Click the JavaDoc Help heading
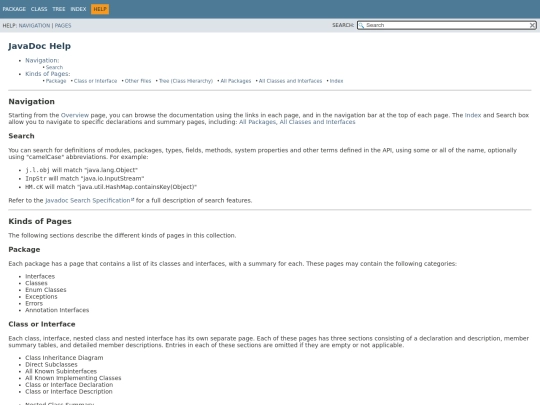540x405 pixels. 40,46
